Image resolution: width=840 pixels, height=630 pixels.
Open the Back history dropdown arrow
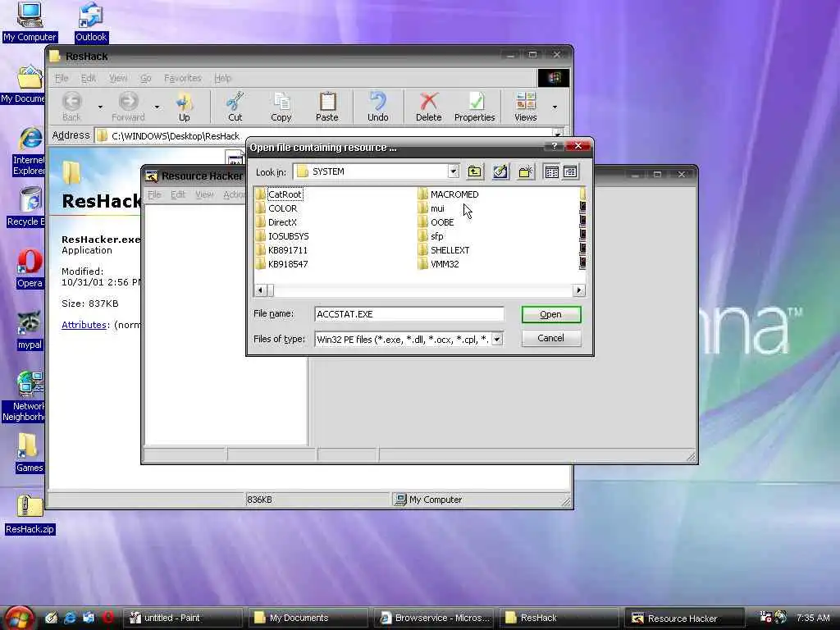100,107
